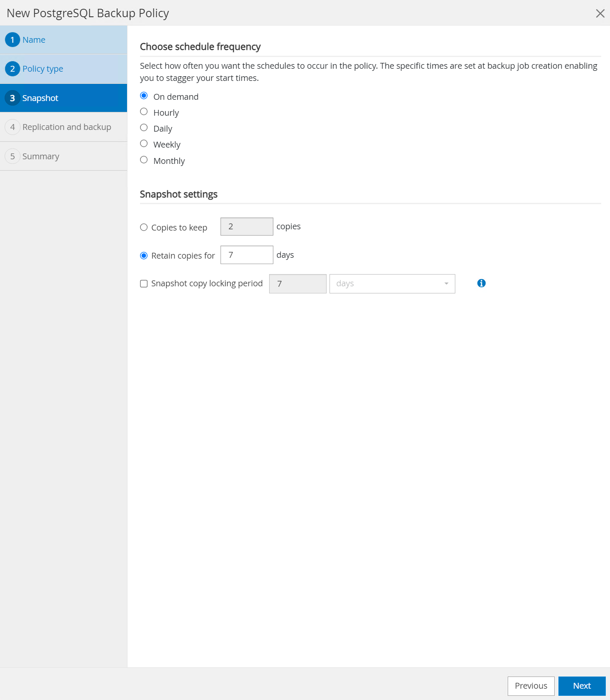Open the locking period days dropdown

(392, 284)
